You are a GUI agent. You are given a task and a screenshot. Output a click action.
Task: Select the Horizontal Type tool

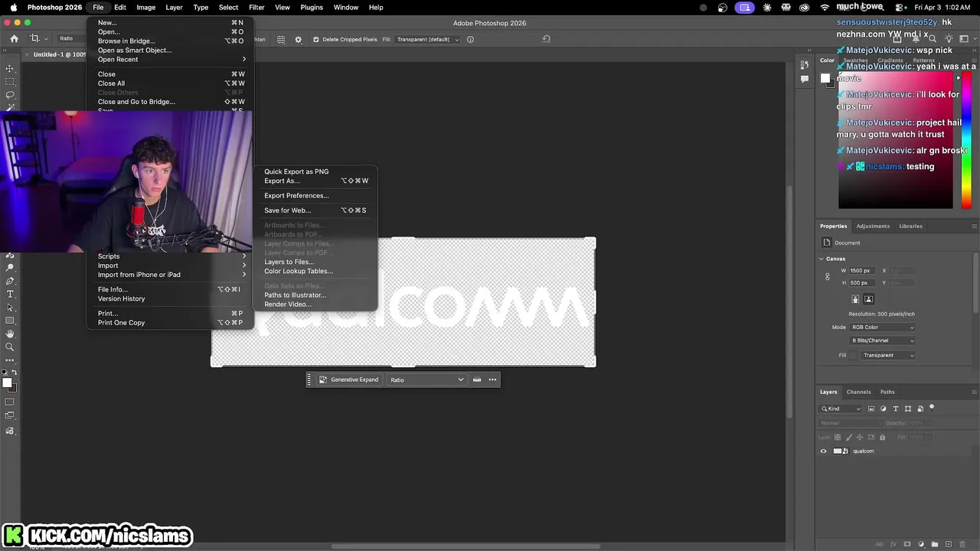pyautogui.click(x=10, y=294)
